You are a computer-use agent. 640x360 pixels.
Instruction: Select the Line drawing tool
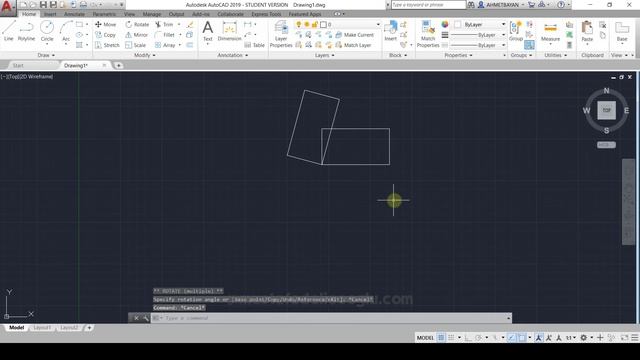point(9,31)
